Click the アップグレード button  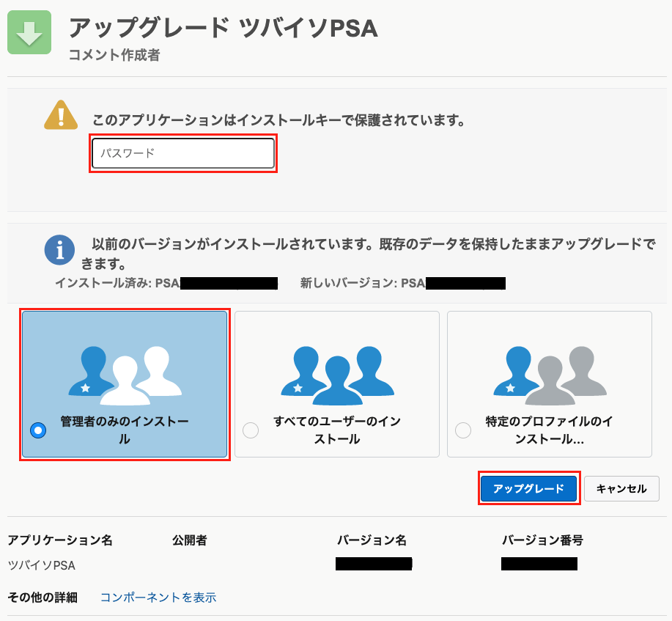click(x=529, y=488)
